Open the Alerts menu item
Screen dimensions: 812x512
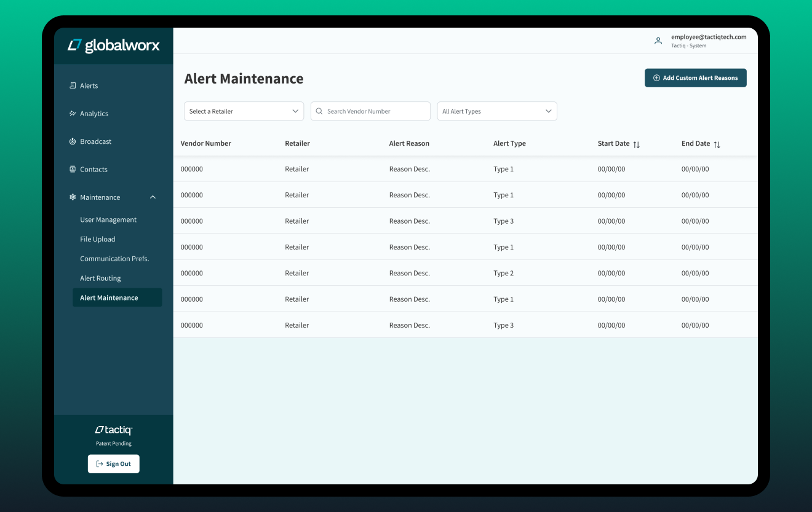click(89, 85)
